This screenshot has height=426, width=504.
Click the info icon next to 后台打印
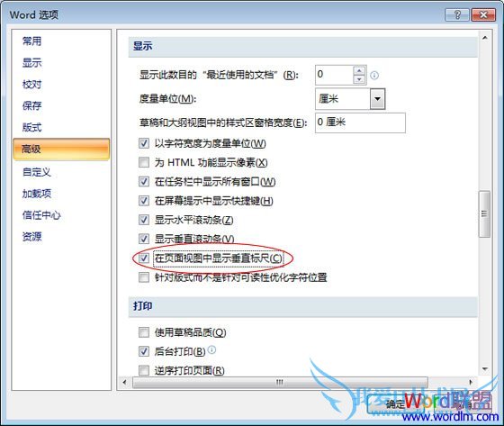[211, 349]
